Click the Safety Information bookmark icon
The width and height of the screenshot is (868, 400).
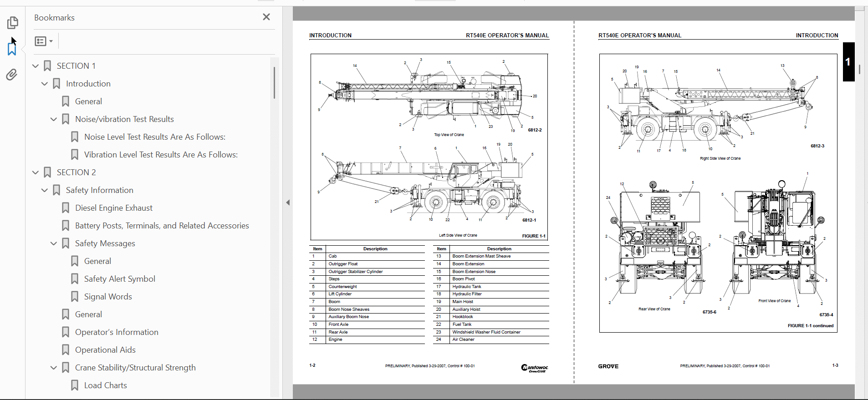coord(56,190)
